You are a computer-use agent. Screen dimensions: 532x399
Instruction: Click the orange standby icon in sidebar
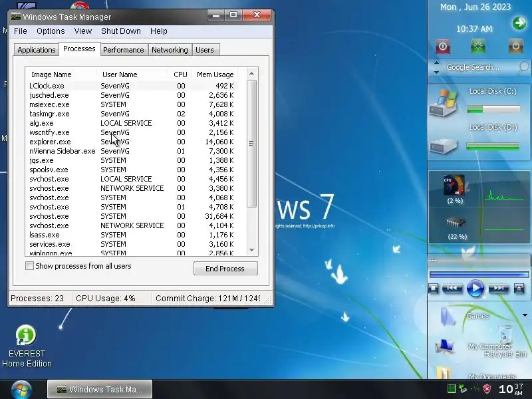(516, 46)
